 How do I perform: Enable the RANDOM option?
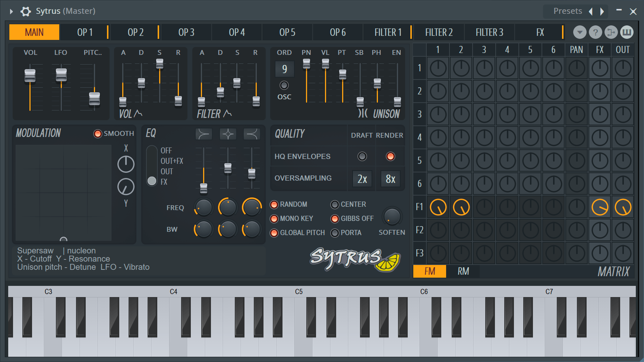274,205
